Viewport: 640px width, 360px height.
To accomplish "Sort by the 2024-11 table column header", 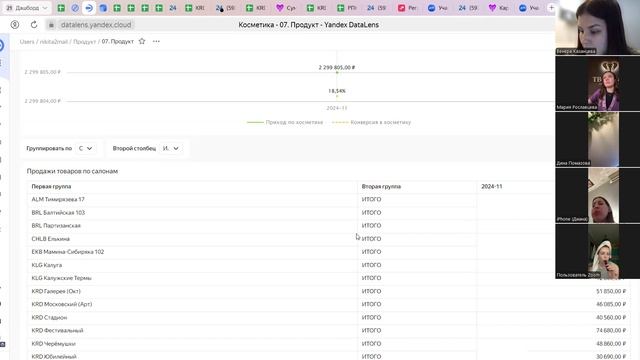I will pos(492,187).
